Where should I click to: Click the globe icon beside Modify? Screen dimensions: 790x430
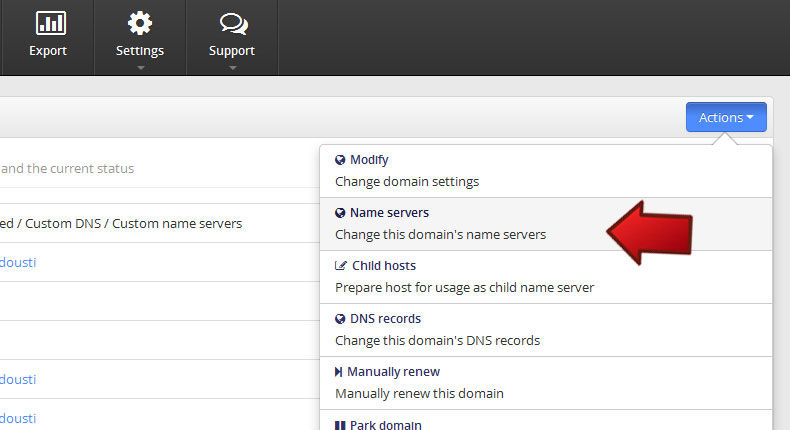point(340,160)
